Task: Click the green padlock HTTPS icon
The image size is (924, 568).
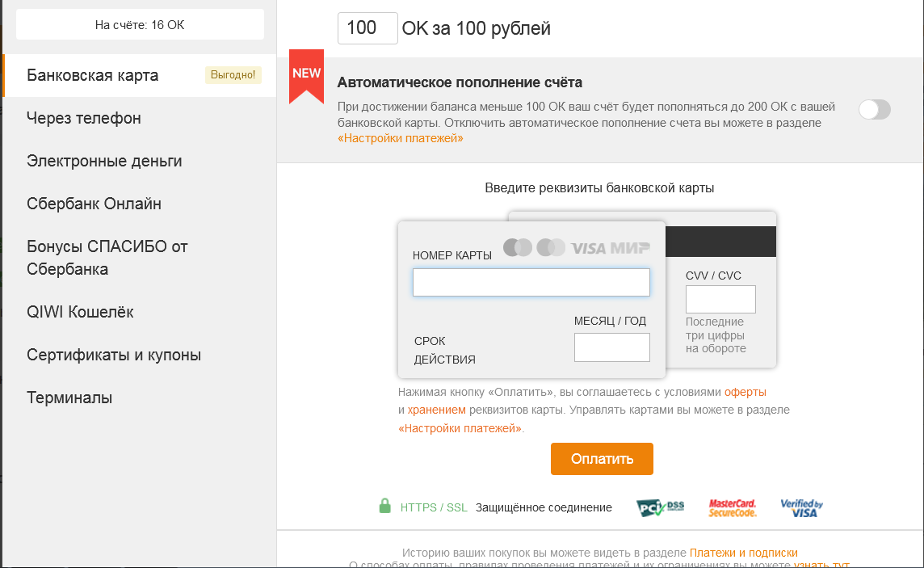Action: point(384,506)
